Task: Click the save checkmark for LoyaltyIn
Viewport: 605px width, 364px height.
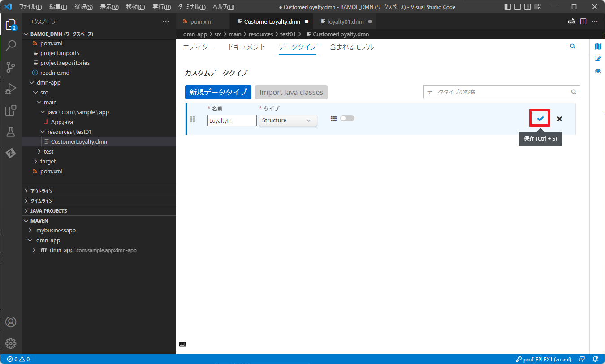Action: pos(540,119)
